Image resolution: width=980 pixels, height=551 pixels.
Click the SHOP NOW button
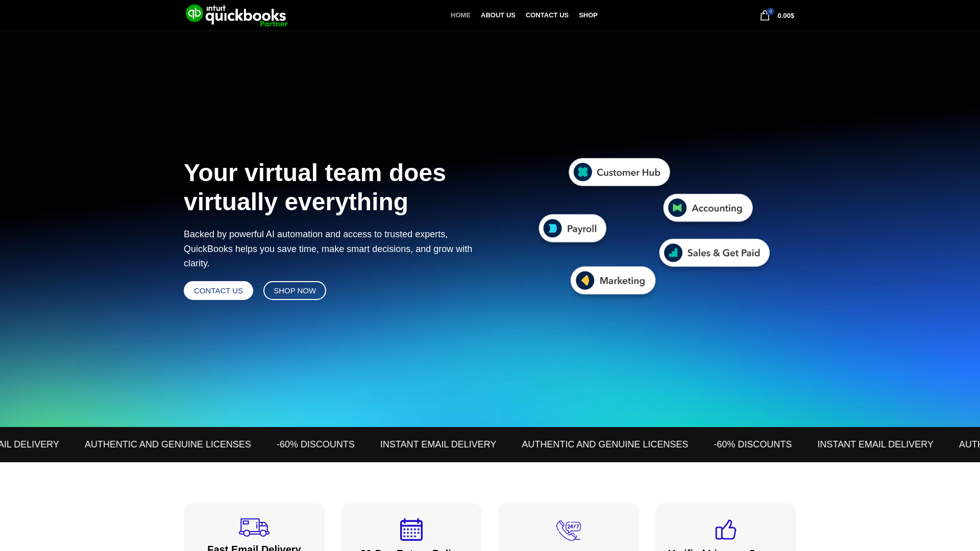pyautogui.click(x=295, y=291)
